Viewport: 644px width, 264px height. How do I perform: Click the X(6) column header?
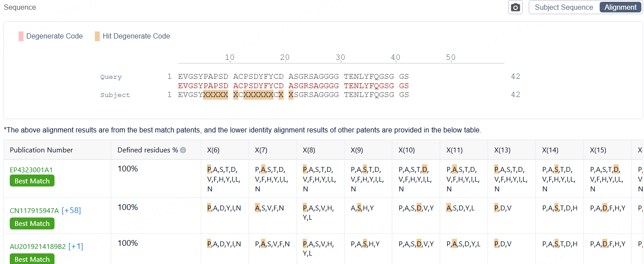click(213, 150)
